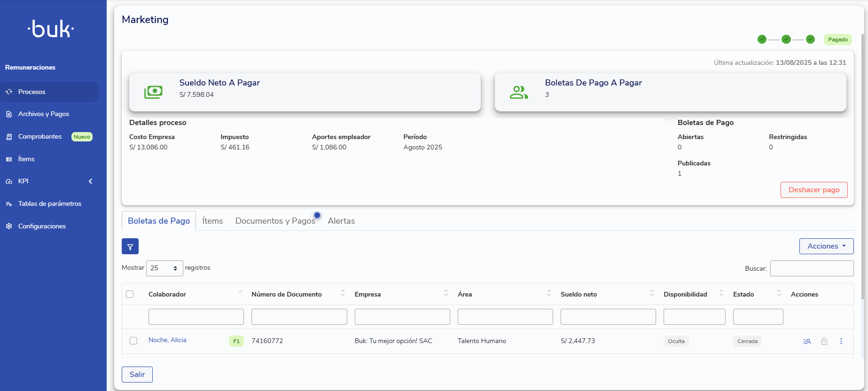This screenshot has height=391, width=868.
Task: Click the buk logo in the sidebar
Action: 51,29
